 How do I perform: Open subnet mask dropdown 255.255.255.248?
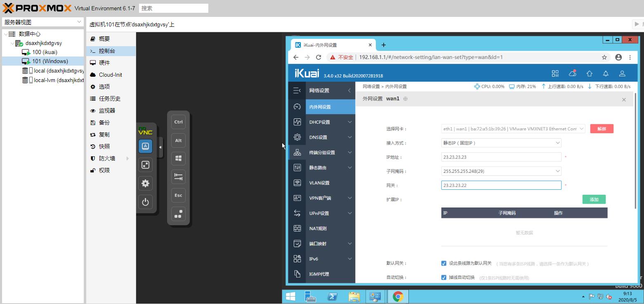[501, 171]
